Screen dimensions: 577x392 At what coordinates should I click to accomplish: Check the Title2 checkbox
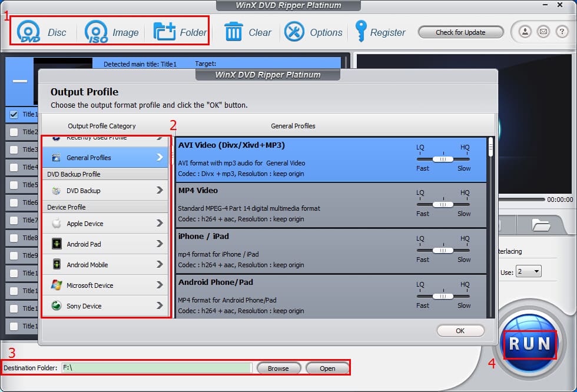click(x=14, y=132)
